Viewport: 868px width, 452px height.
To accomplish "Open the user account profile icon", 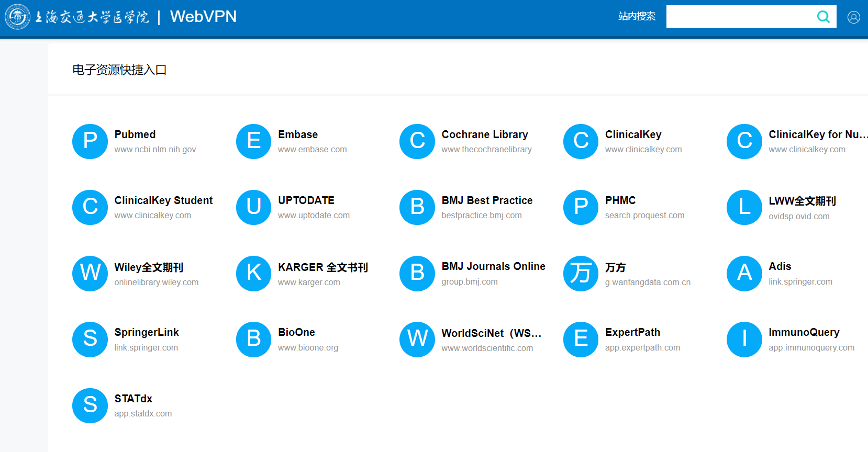I will pyautogui.click(x=853, y=17).
